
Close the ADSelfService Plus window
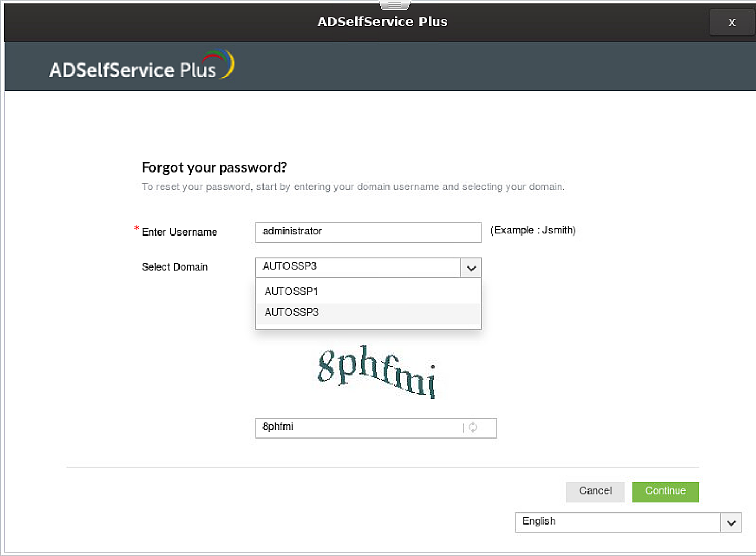(x=732, y=23)
